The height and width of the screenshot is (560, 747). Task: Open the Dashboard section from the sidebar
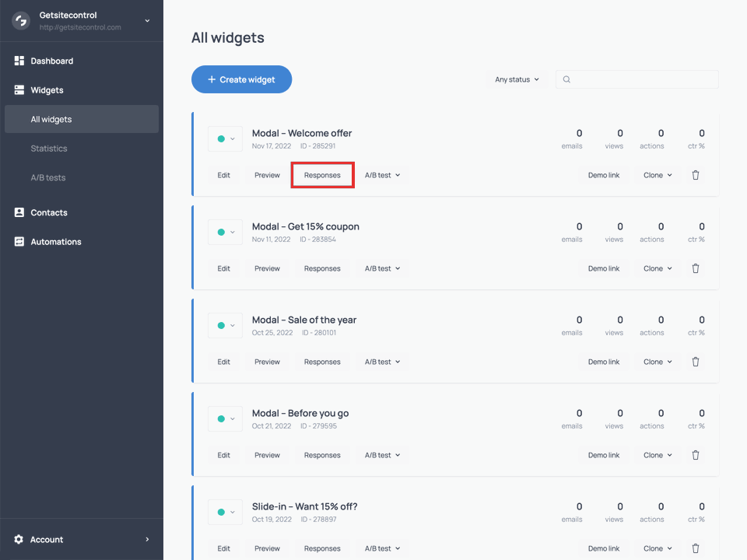click(52, 60)
